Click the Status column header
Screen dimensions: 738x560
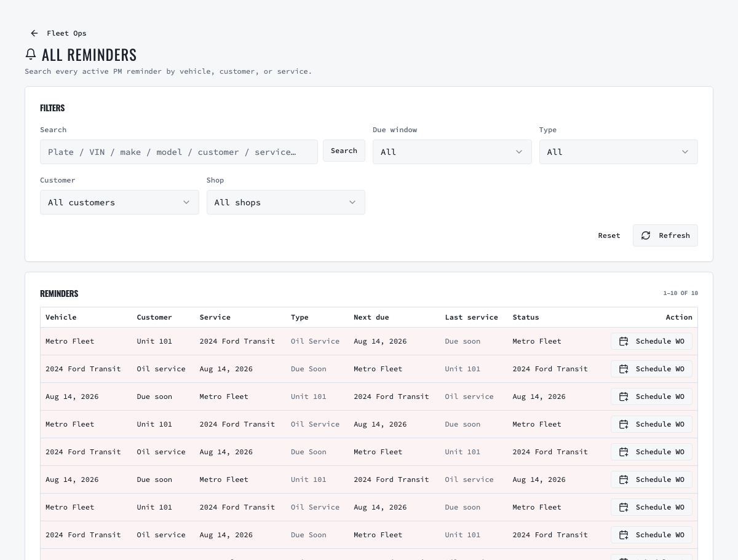point(526,317)
